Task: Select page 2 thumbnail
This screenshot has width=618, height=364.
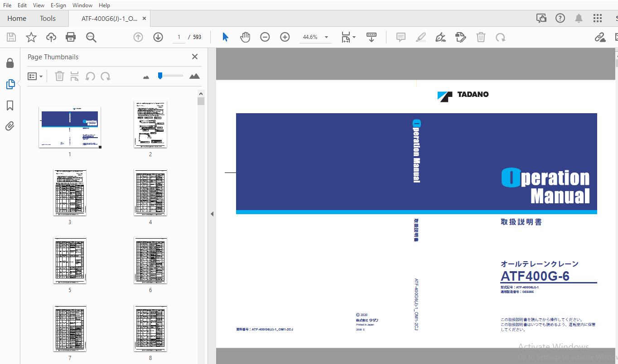Action: click(150, 124)
